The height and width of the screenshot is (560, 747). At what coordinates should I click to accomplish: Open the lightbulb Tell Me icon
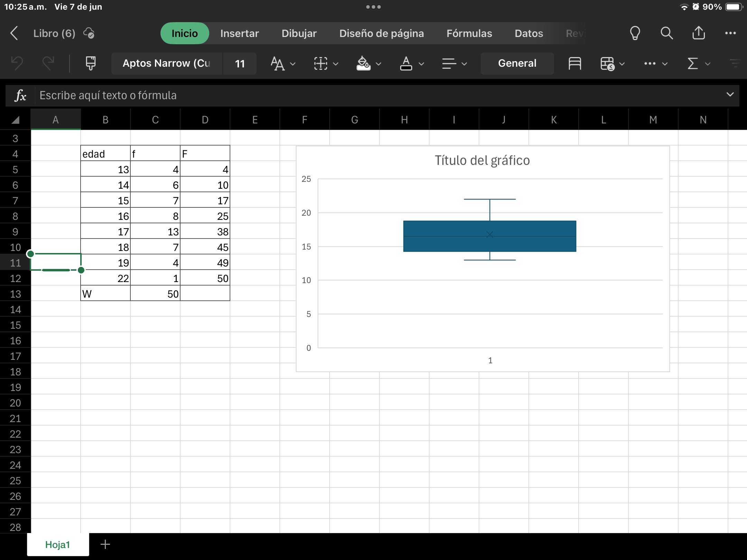(x=635, y=33)
